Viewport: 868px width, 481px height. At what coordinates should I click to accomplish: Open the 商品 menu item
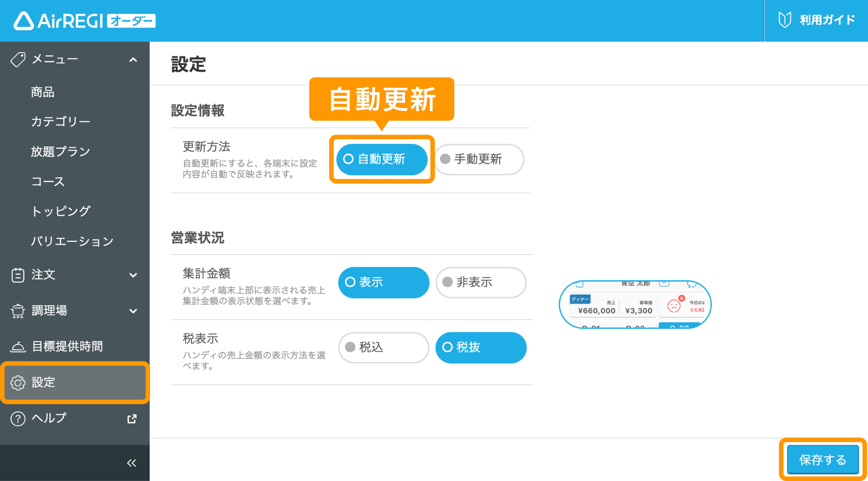(42, 92)
